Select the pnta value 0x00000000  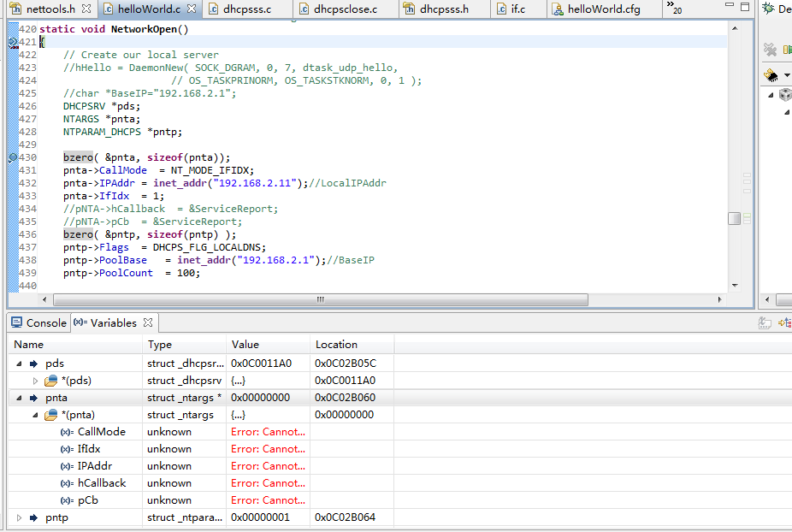[261, 398]
